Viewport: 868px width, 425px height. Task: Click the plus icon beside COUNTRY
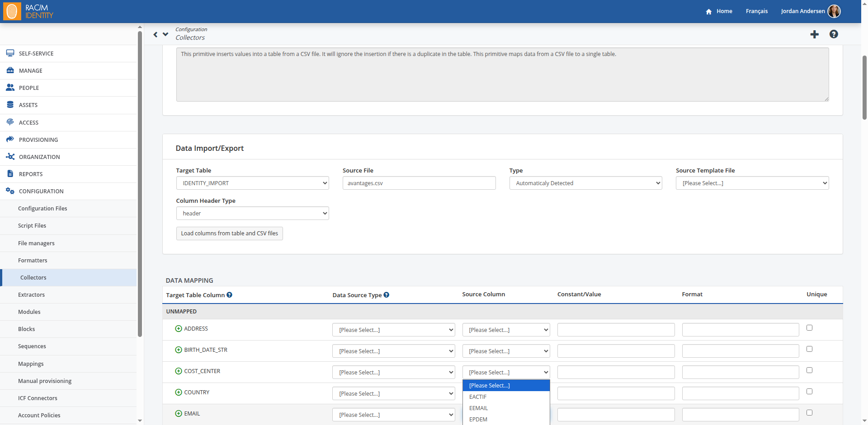[179, 392]
